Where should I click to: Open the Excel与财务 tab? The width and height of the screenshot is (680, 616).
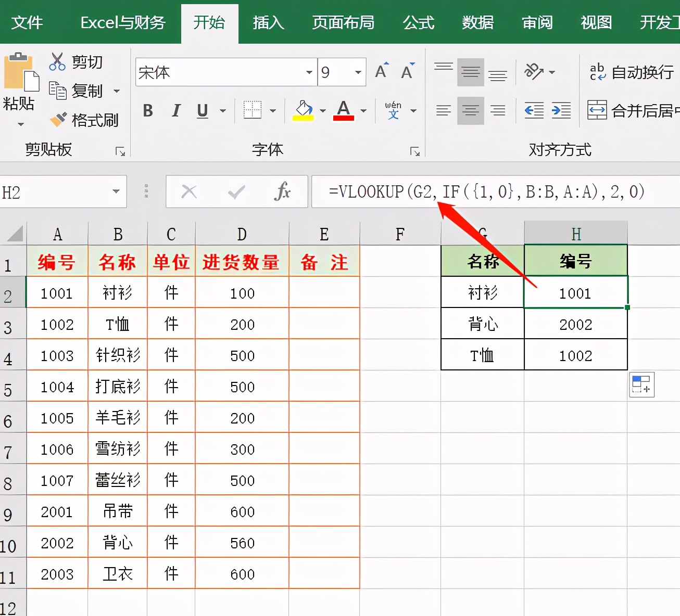pos(123,22)
